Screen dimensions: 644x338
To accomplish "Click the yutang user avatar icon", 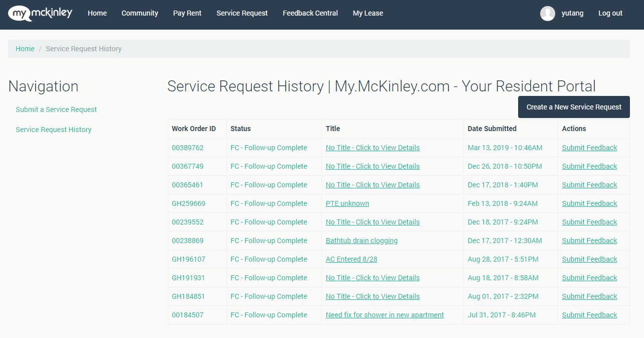I will point(548,14).
